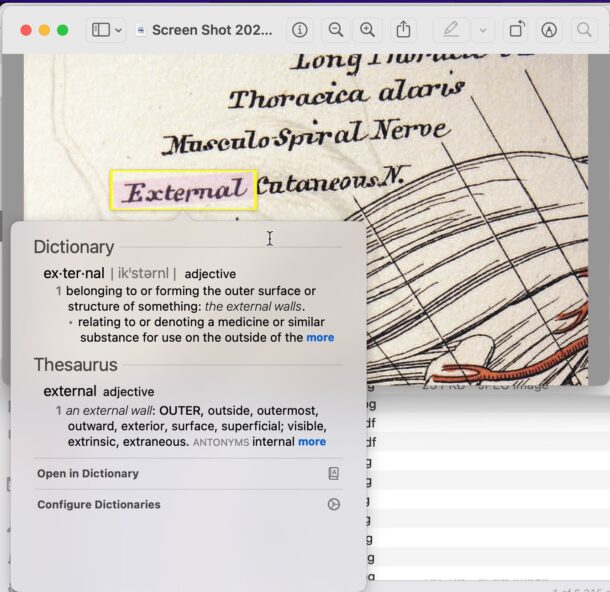Click the thesaurus 'external adjective' entry
Screen dimensions: 610x592
pos(99,391)
